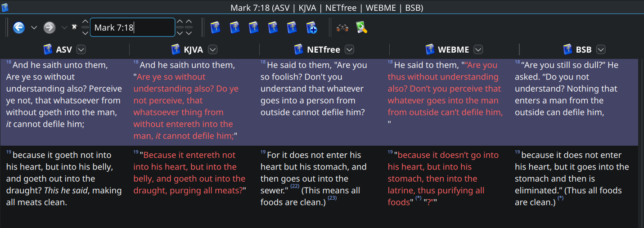Click the Bible icon next to the ASV header

[48, 49]
